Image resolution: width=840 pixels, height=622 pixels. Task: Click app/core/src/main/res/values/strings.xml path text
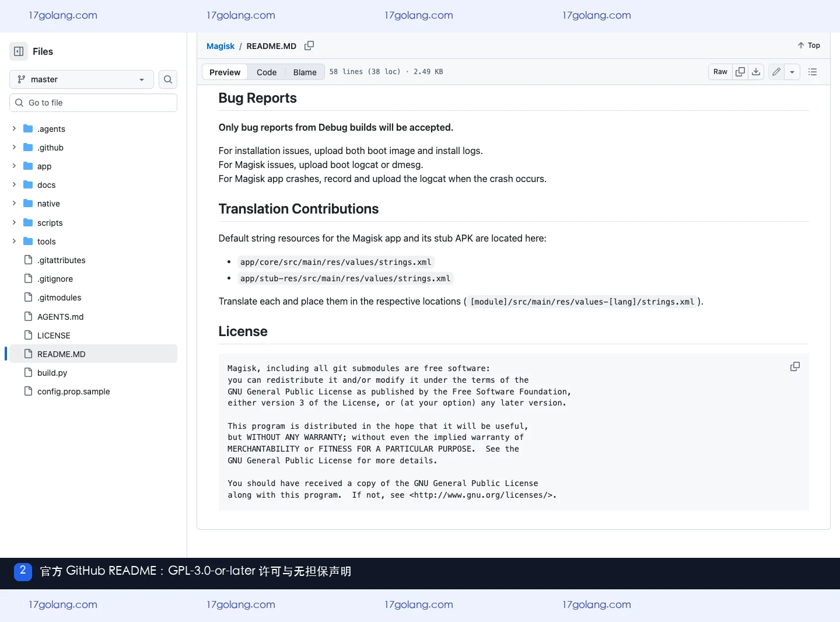pyautogui.click(x=336, y=262)
